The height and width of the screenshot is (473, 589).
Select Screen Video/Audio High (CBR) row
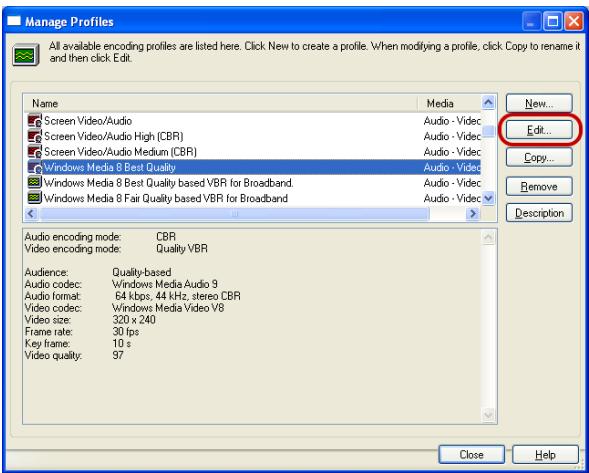pyautogui.click(x=252, y=136)
